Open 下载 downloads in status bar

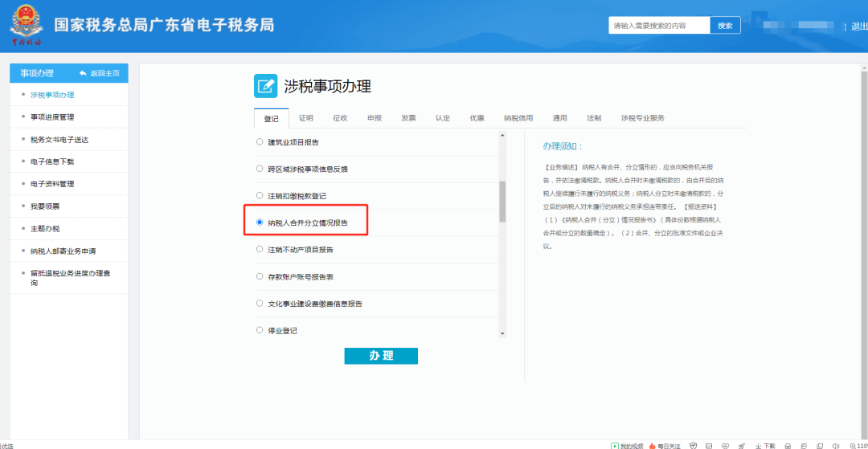pyautogui.click(x=766, y=446)
